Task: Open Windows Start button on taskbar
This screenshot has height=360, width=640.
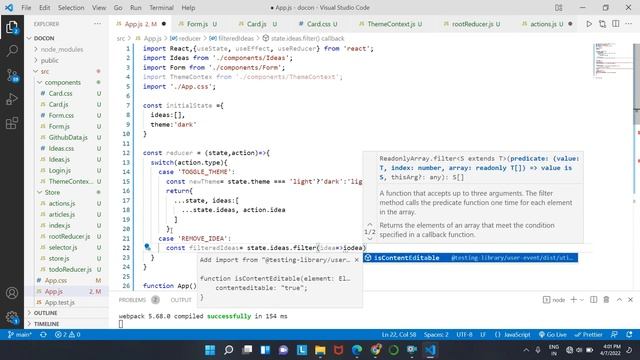Action: 210,350
